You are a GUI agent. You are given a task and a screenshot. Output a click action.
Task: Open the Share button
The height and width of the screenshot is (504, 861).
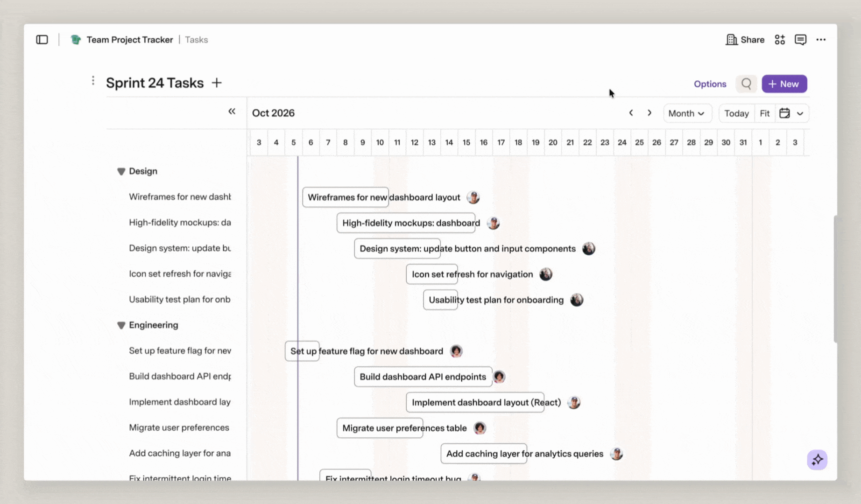pos(745,40)
